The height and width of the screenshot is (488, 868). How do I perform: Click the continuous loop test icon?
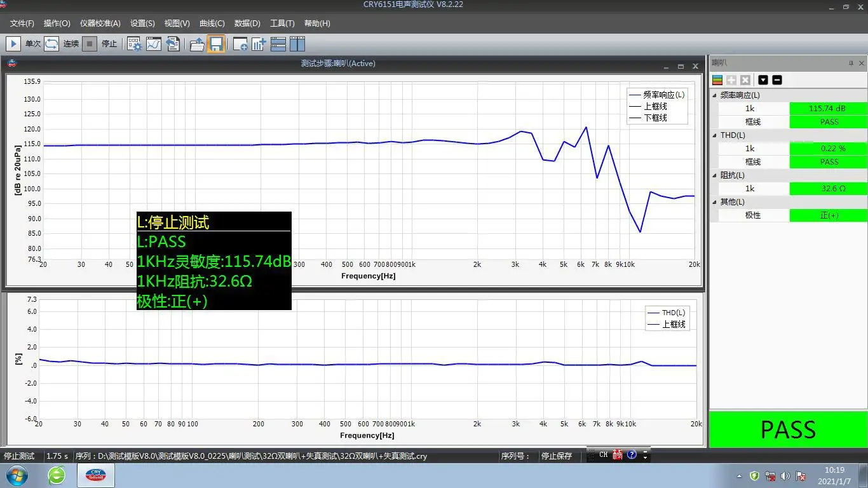51,44
